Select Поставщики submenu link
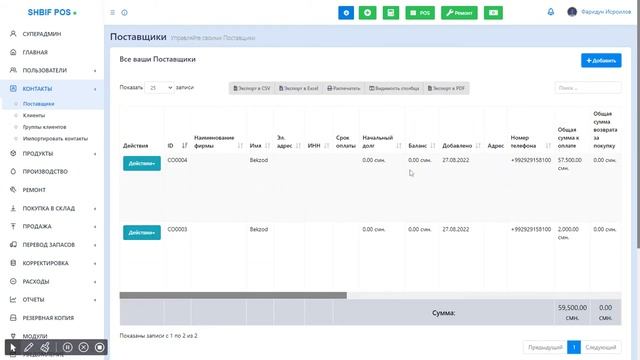This screenshot has height=360, width=640. tap(38, 104)
